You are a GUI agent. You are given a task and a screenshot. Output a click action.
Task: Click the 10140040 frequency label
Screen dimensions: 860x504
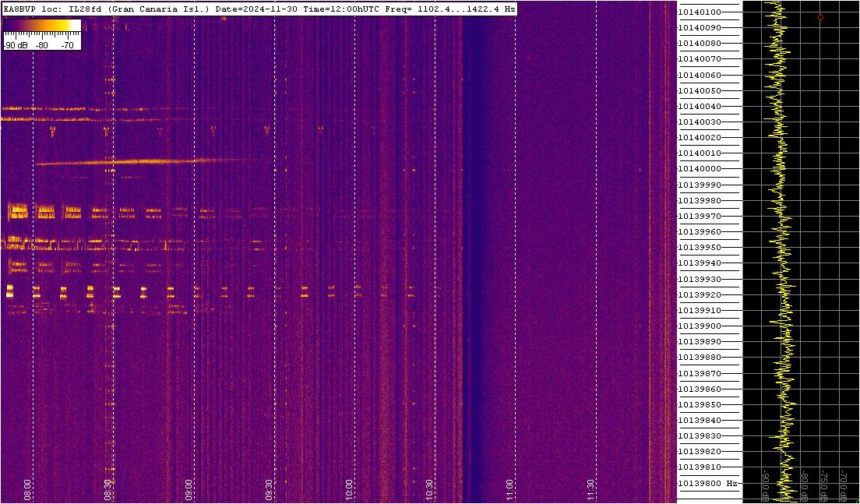(x=700, y=107)
